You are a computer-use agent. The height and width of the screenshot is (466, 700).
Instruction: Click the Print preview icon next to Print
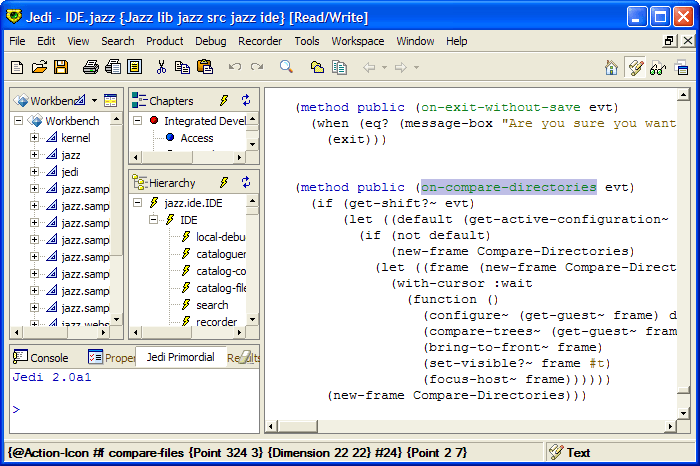click(x=112, y=67)
